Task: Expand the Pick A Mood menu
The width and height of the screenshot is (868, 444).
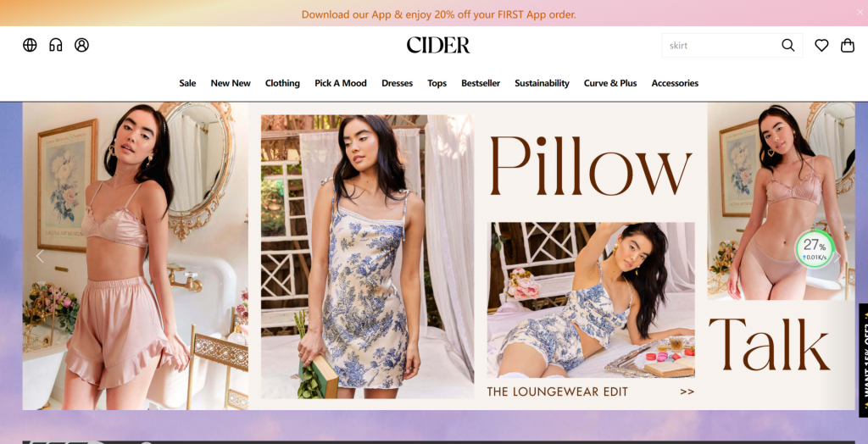Action: 341,83
